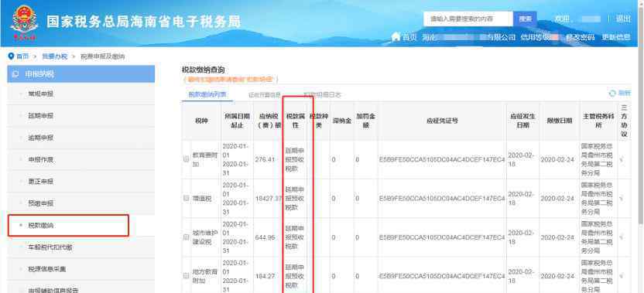Tick the checkbox for the 增值税 row

point(187,198)
